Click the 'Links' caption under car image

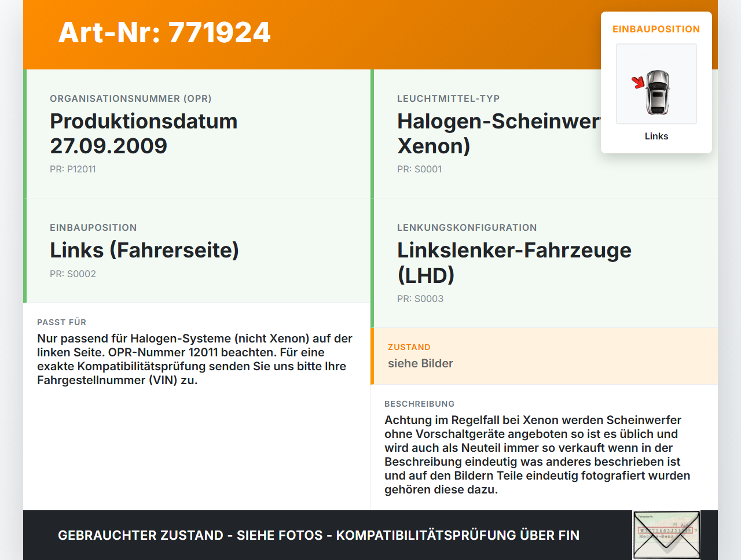(656, 136)
